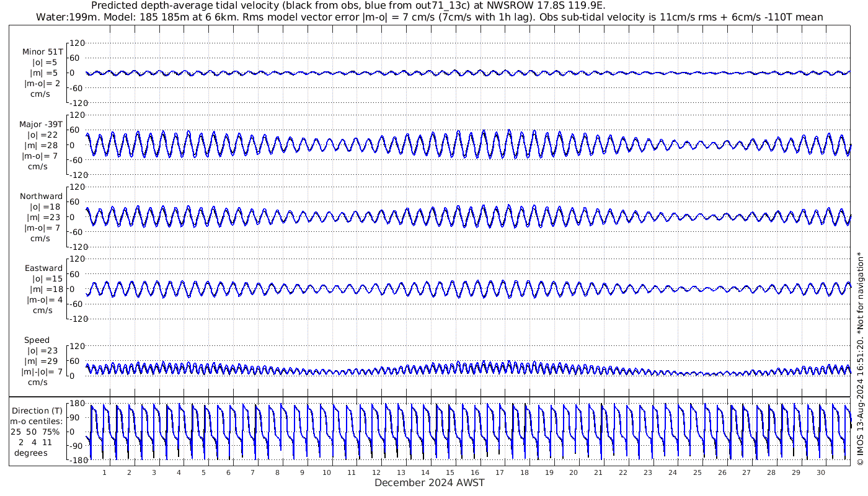Click the 'degrees' unit label

[31, 453]
